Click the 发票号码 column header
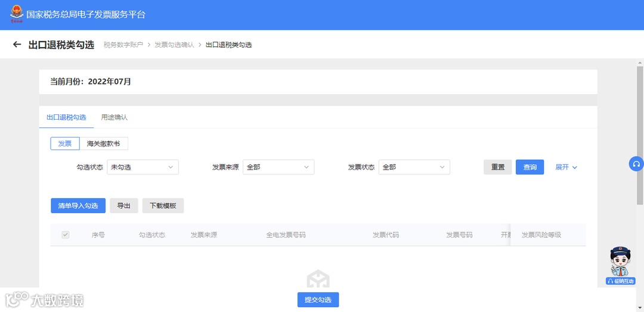644x312 pixels. [459, 235]
